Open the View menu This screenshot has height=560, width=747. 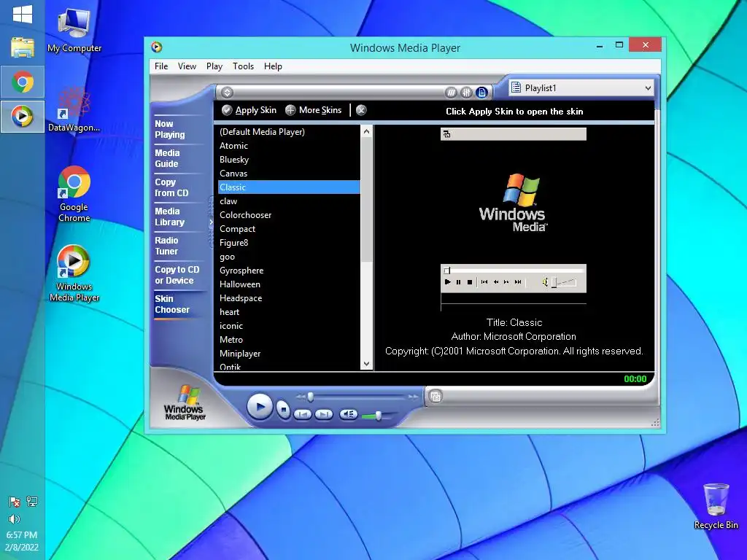187,66
